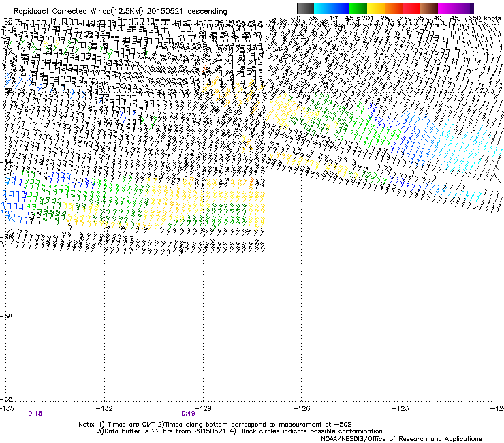504x443 pixels.
Task: Click the dark purple 45-50 knots swatch
Action: click(x=464, y=8)
